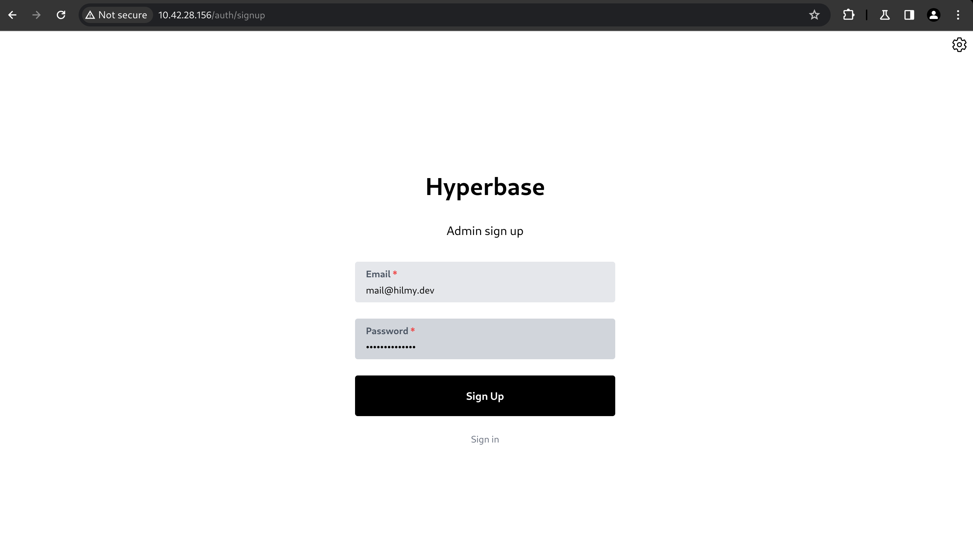Click inside the Password input field
The image size is (973, 560).
485,347
